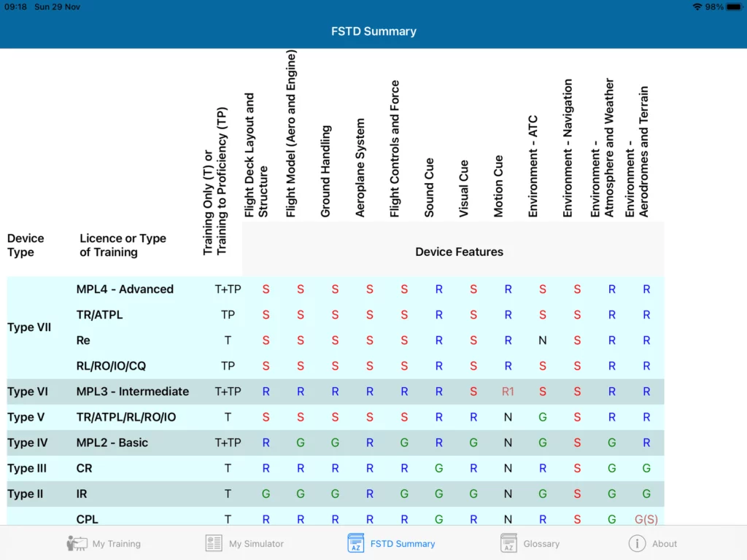Screen dimensions: 747x560
Task: Open the My Training tab icon
Action: [x=76, y=543]
